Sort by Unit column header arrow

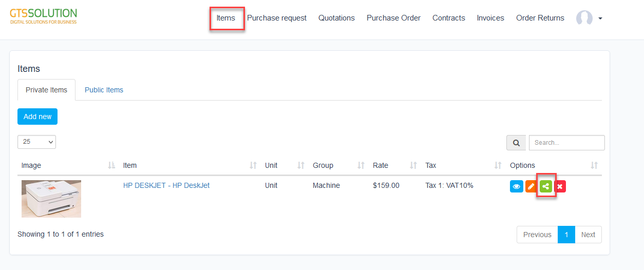300,165
